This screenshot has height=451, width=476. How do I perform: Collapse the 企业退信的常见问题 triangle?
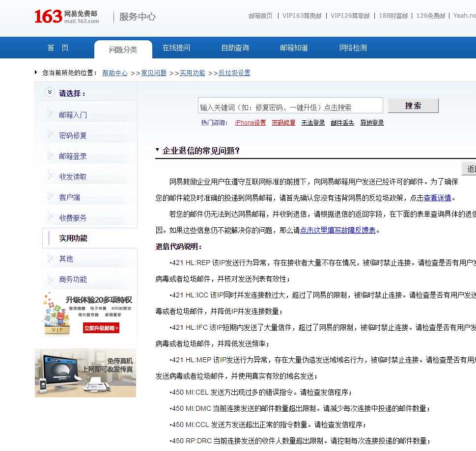[x=157, y=150]
